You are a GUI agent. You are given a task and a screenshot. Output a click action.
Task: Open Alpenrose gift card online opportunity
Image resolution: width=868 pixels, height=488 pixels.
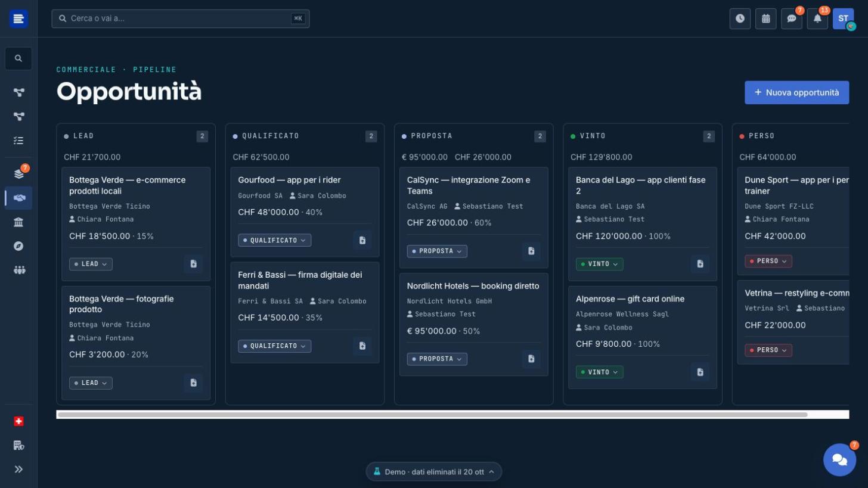(x=630, y=299)
